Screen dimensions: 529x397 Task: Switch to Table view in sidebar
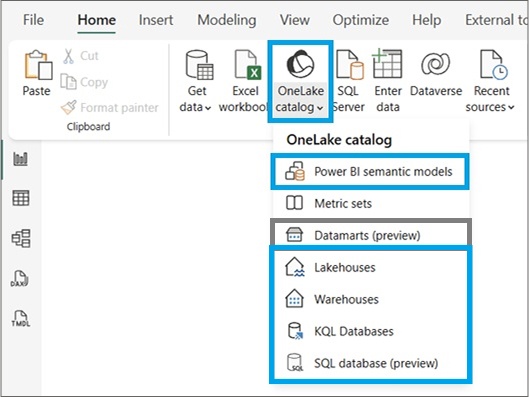point(21,198)
